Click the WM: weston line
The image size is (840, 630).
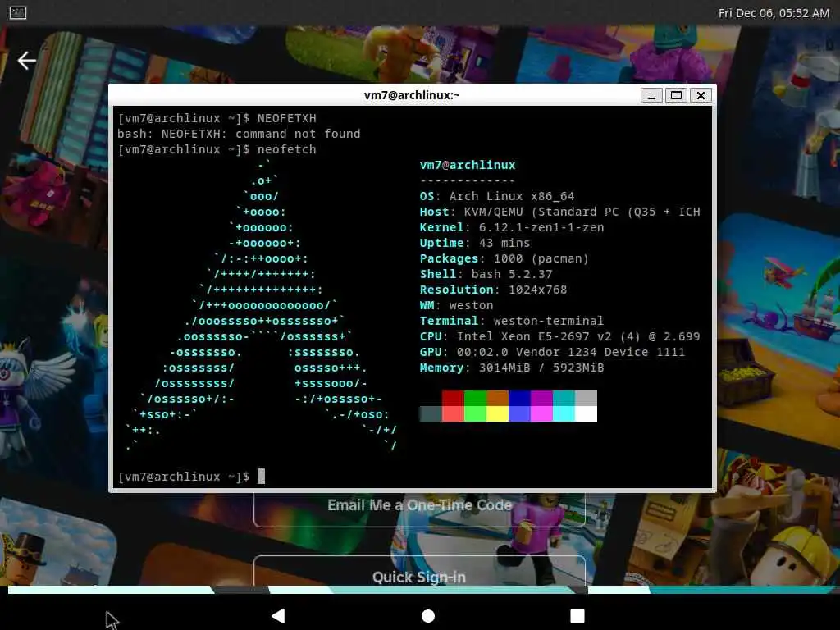coord(456,305)
